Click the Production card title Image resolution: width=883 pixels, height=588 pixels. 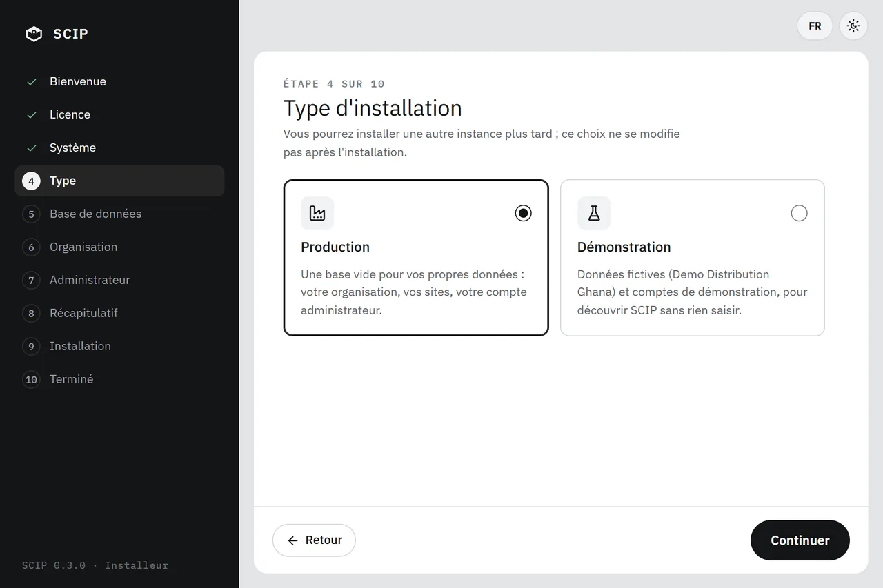pos(335,247)
